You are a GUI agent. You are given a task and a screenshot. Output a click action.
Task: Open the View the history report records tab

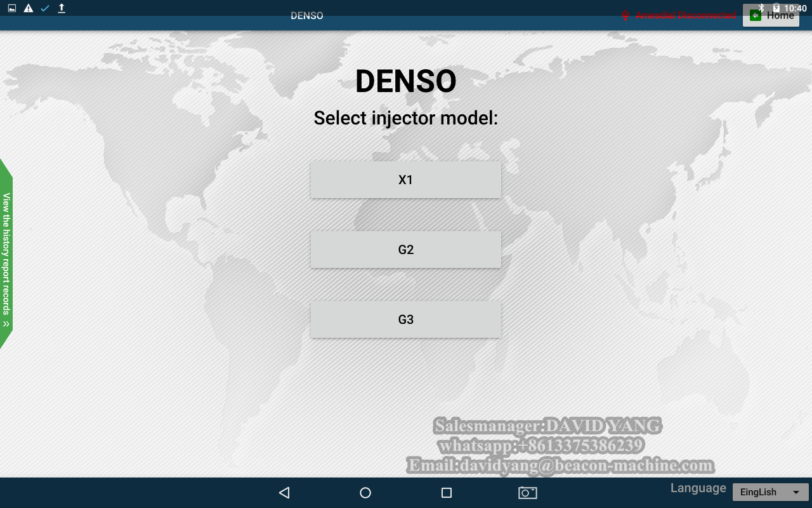6,254
